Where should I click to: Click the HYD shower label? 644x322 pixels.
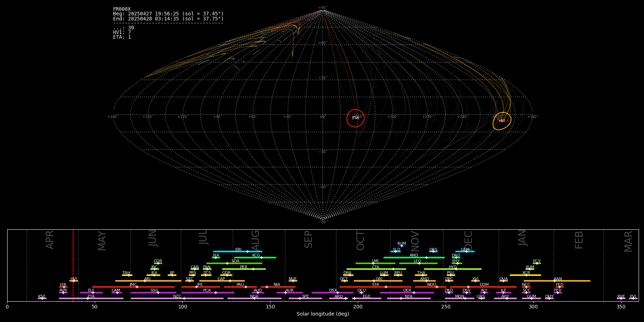tap(453, 267)
